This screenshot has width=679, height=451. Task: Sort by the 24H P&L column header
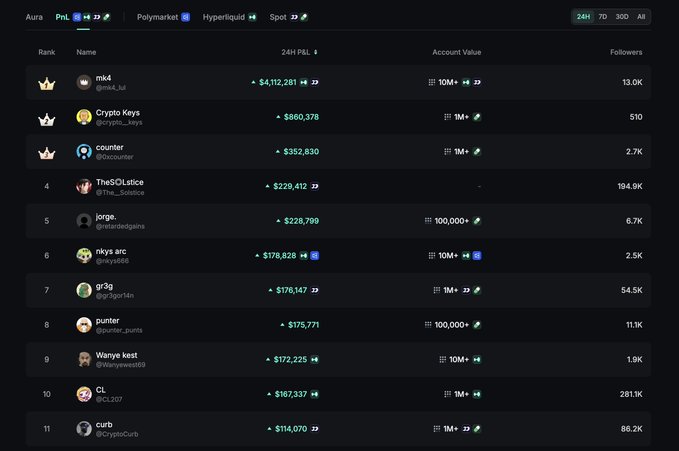(299, 52)
